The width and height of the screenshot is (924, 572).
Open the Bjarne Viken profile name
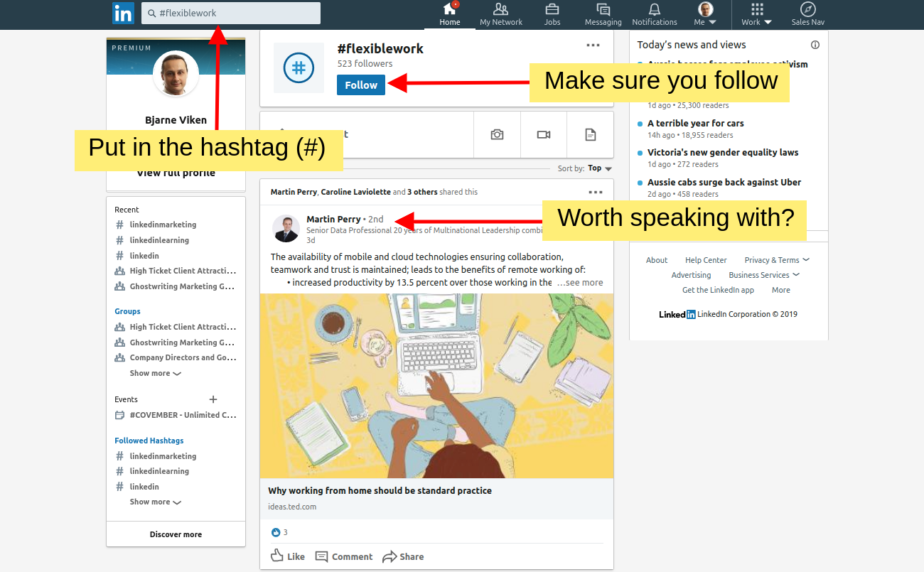click(176, 120)
